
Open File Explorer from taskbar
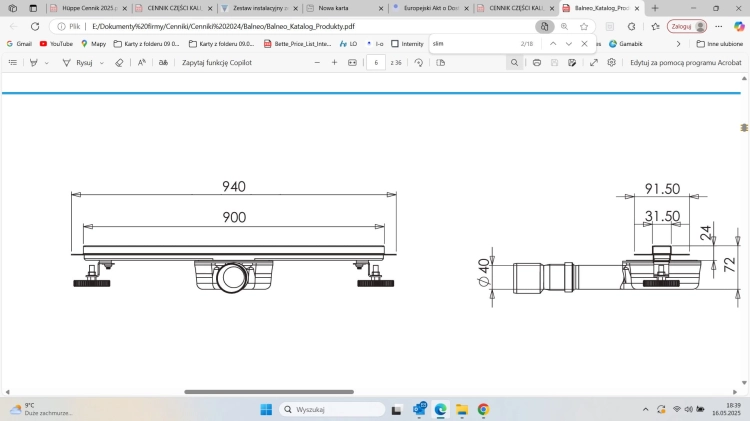pos(462,410)
